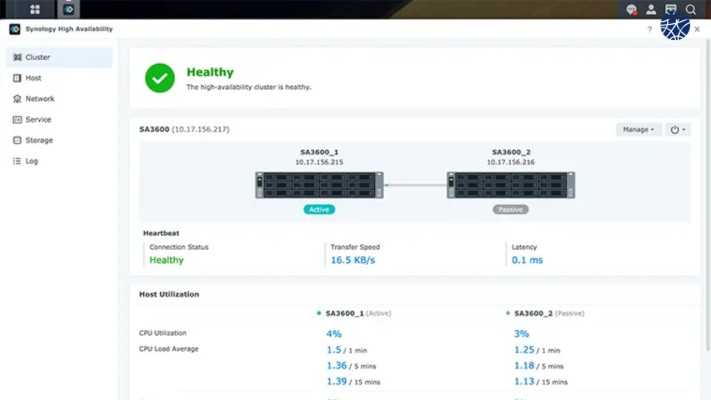Click the 0.1 ms latency value

527,260
